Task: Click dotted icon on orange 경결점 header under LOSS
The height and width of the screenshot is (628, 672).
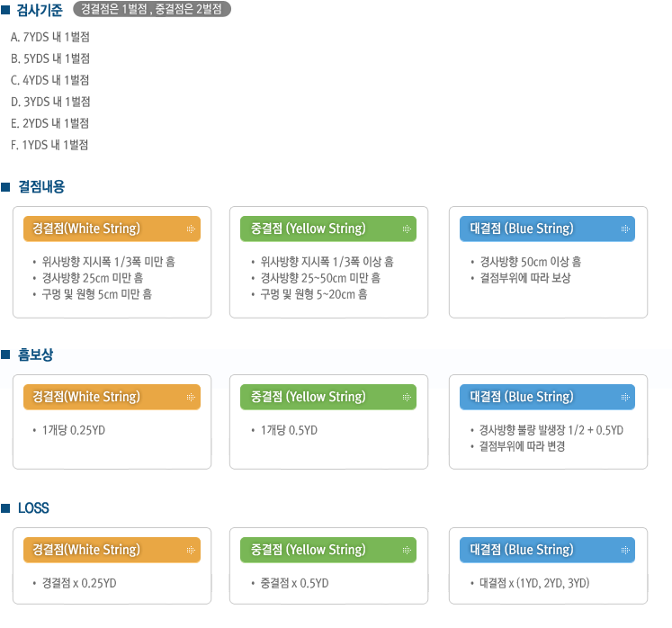Action: 191,550
